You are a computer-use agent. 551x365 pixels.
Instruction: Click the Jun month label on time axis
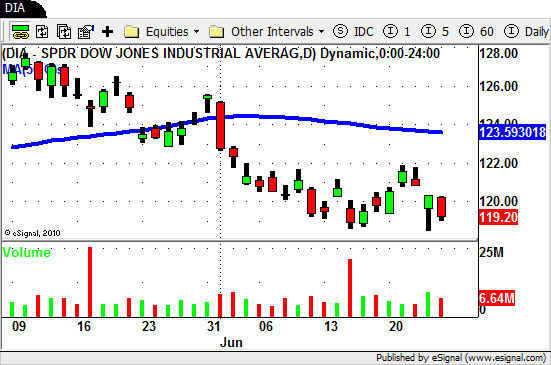(231, 343)
